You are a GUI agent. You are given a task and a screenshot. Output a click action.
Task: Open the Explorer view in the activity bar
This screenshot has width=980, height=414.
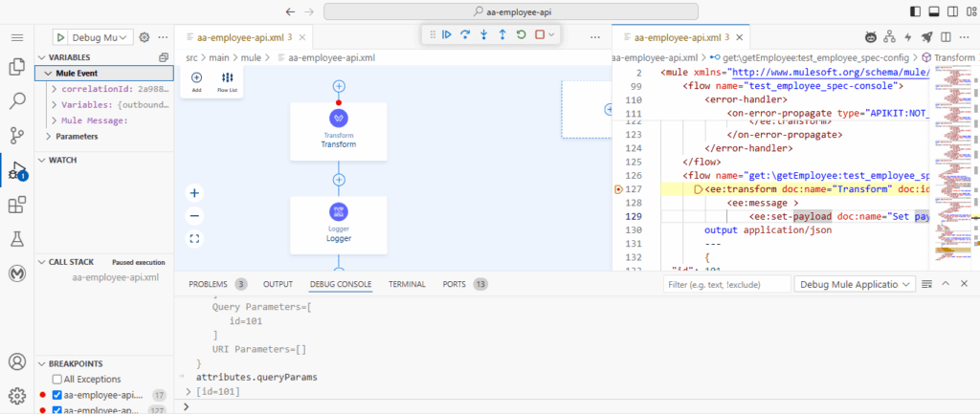[17, 67]
